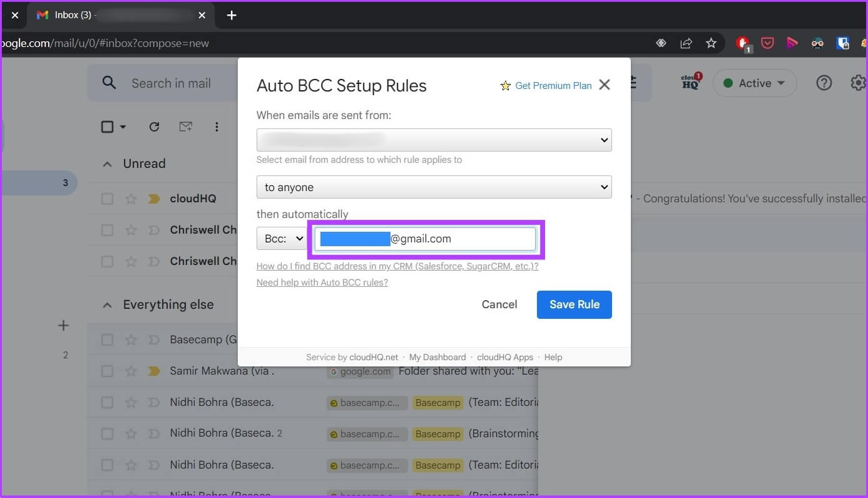This screenshot has height=498, width=868.
Task: Collapse the Everything else section
Action: click(107, 304)
